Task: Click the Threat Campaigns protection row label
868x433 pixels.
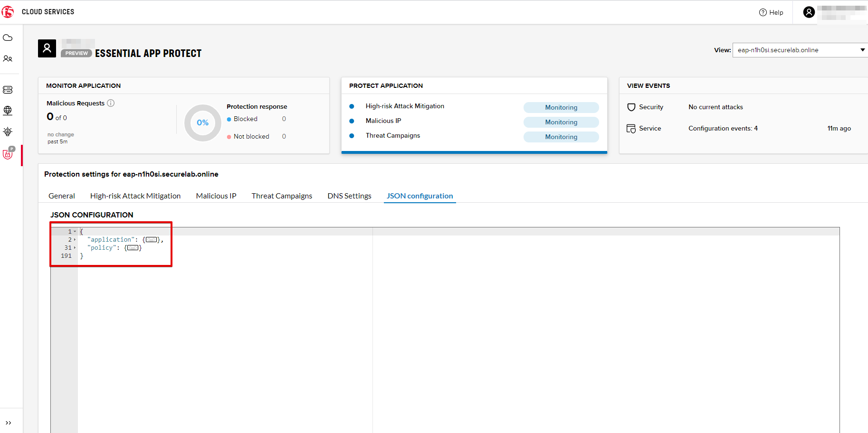Action: (393, 136)
